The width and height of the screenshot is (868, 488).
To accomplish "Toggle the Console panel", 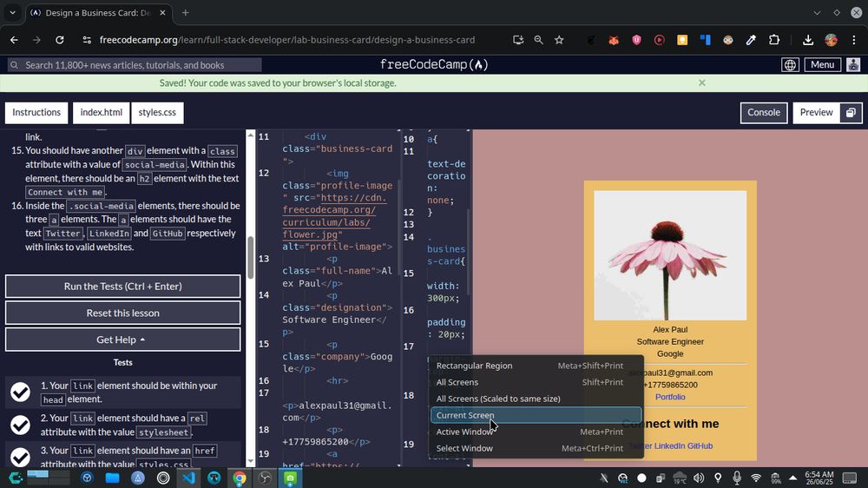I will pyautogui.click(x=763, y=113).
